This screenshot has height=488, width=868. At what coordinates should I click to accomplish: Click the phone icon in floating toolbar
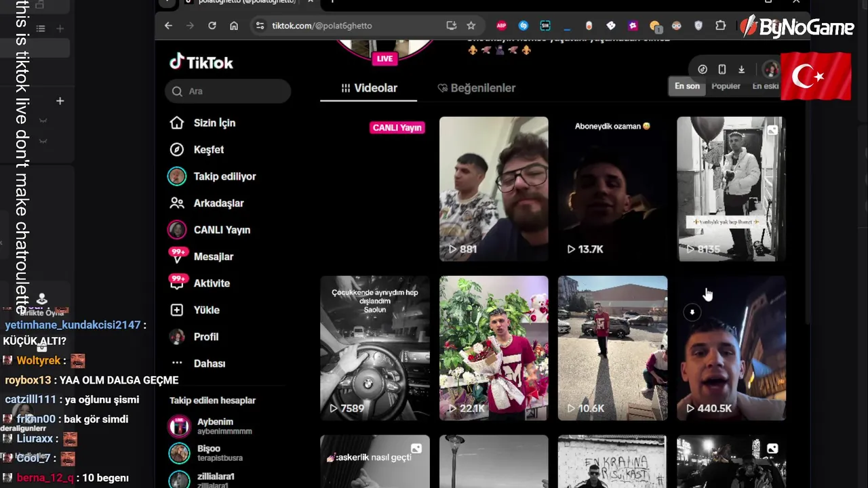722,69
